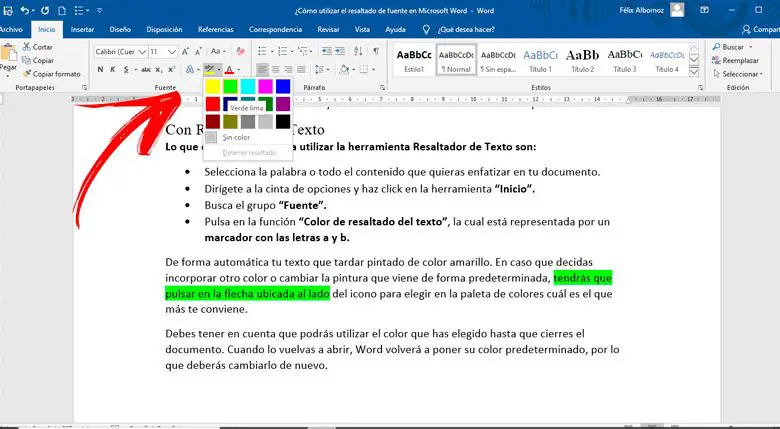
Task: Select the Copiar formato paintbrush
Action: tap(51, 74)
